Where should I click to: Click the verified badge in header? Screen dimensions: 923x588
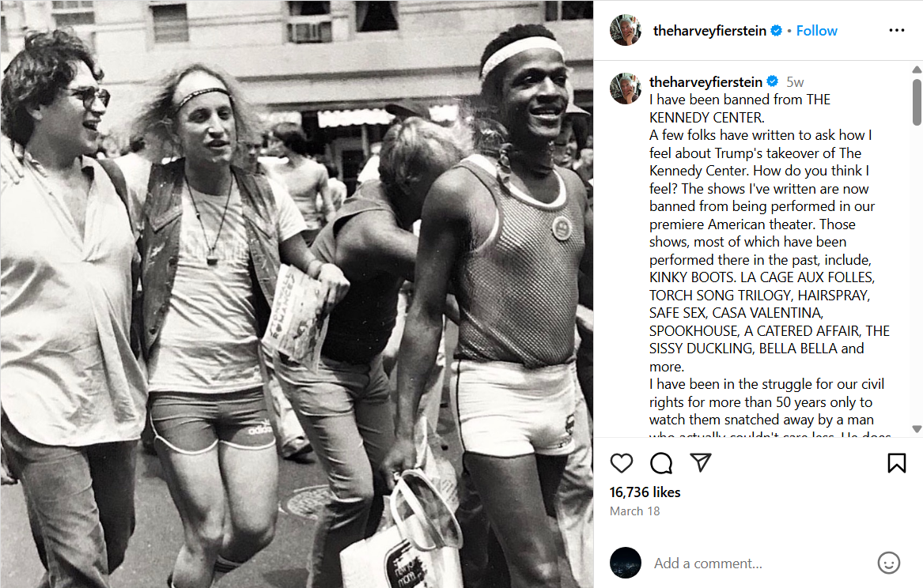(777, 31)
